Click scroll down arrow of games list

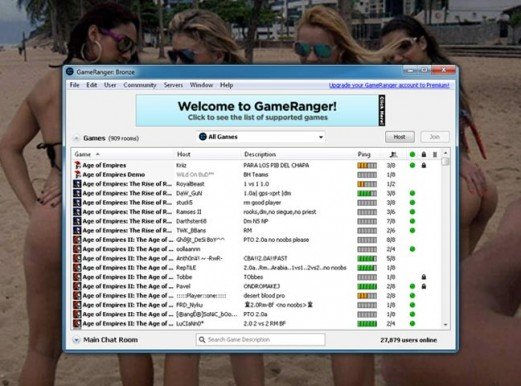click(445, 325)
